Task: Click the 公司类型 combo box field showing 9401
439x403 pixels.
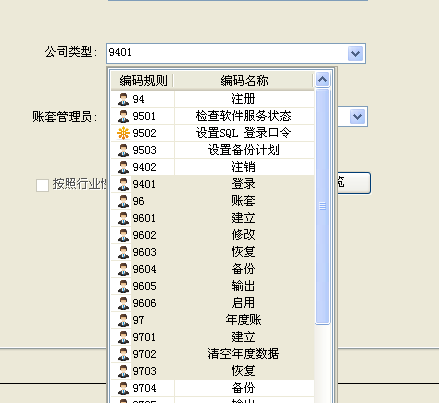Action: (236, 53)
